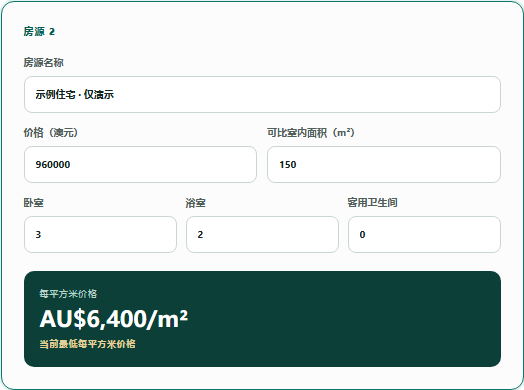
Task: Click the 每平方米价格 caption
Action: coord(68,294)
